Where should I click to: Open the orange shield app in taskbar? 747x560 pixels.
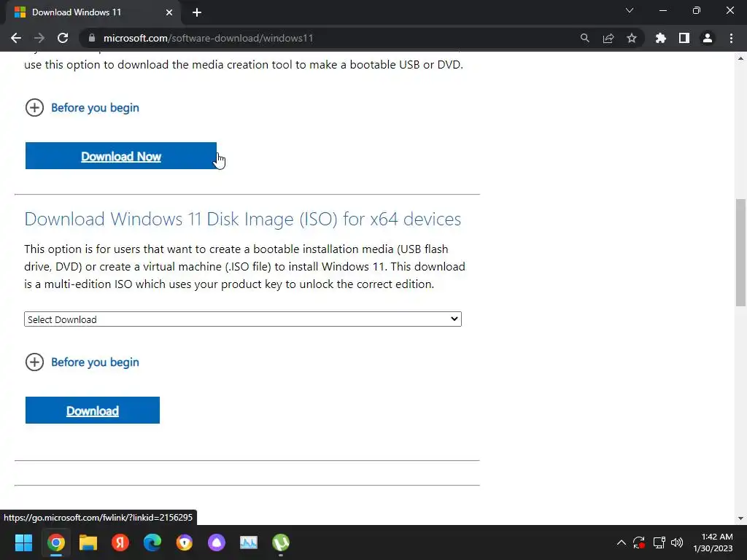coord(185,542)
